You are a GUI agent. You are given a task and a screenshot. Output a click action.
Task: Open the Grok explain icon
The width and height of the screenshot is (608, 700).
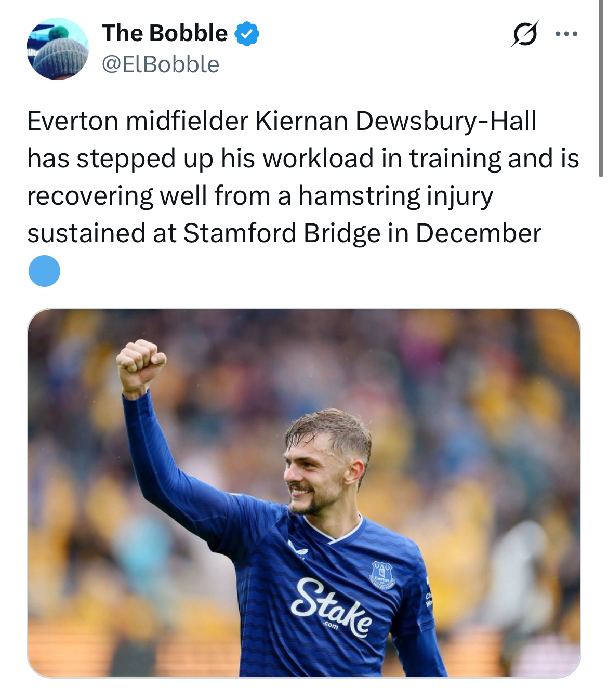(x=525, y=34)
